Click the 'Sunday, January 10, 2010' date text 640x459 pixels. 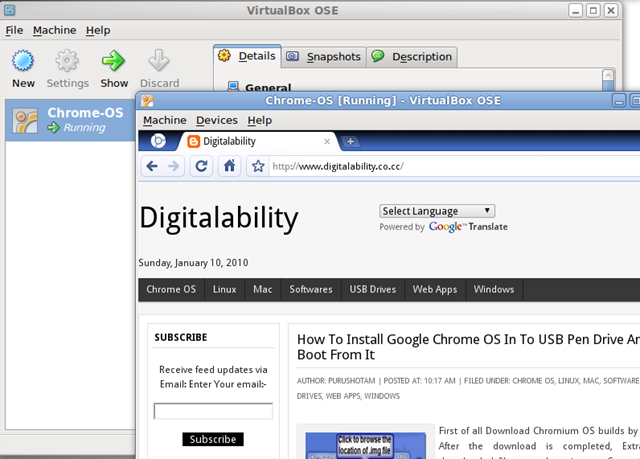[193, 263]
